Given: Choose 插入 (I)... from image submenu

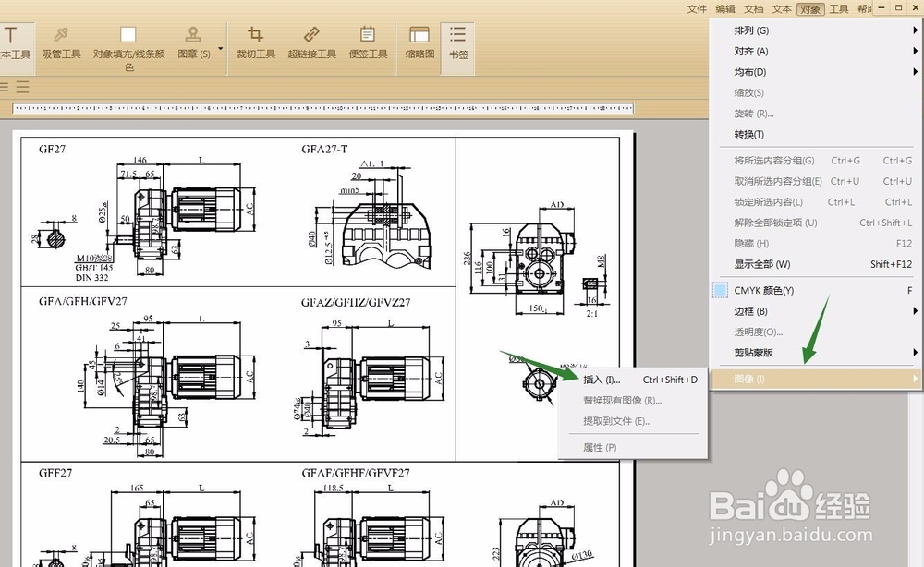Looking at the screenshot, I should click(633, 380).
